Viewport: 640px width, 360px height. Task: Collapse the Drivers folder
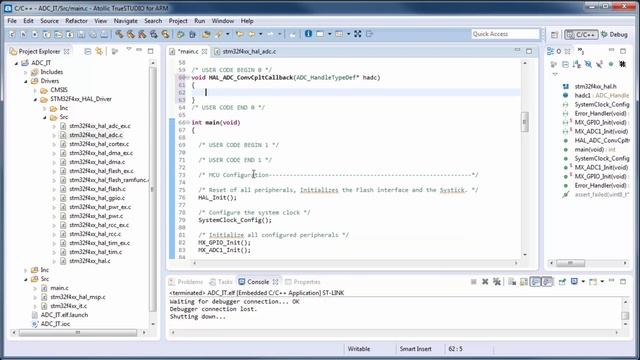point(25,81)
